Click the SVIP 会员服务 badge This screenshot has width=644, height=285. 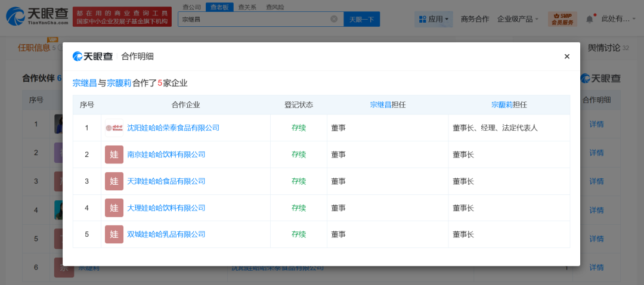[x=562, y=19]
